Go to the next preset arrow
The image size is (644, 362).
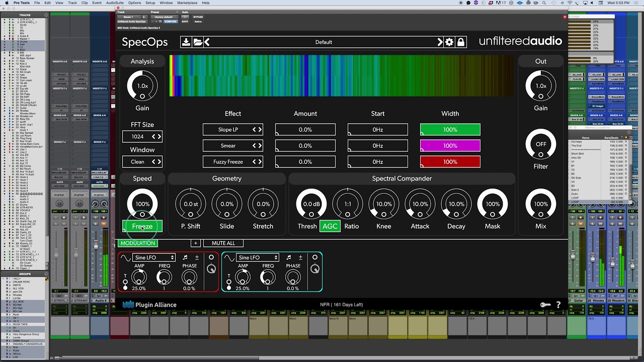coord(440,42)
